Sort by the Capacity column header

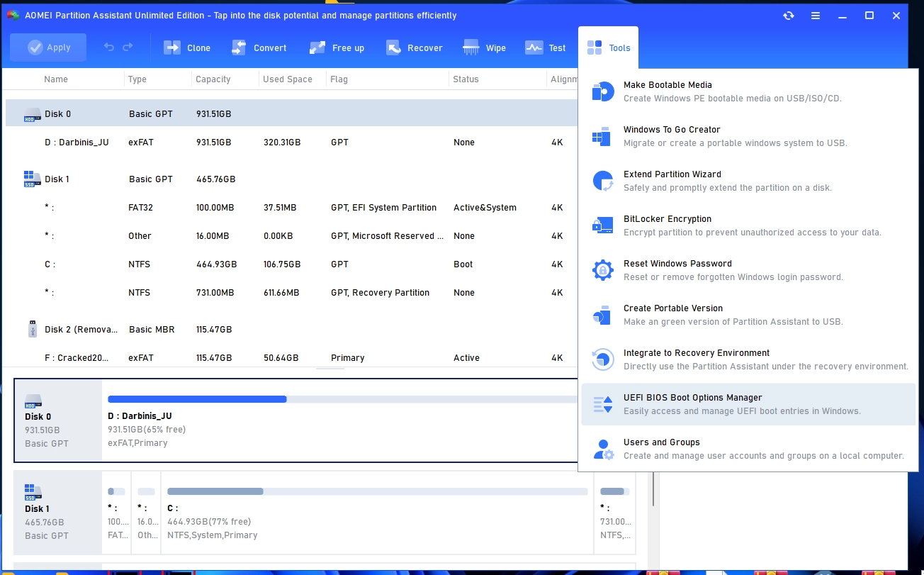[213, 79]
